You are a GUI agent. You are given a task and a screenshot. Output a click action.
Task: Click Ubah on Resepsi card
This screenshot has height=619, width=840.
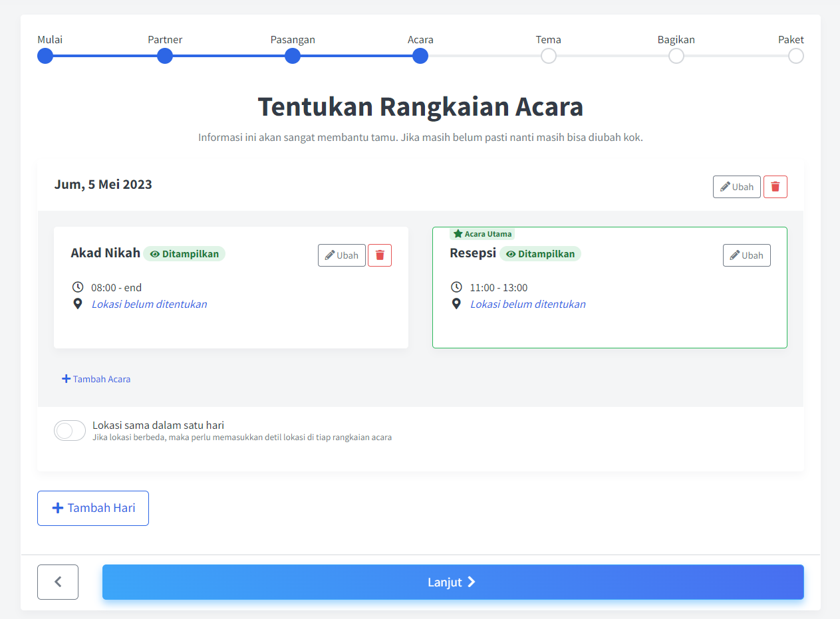(x=747, y=255)
